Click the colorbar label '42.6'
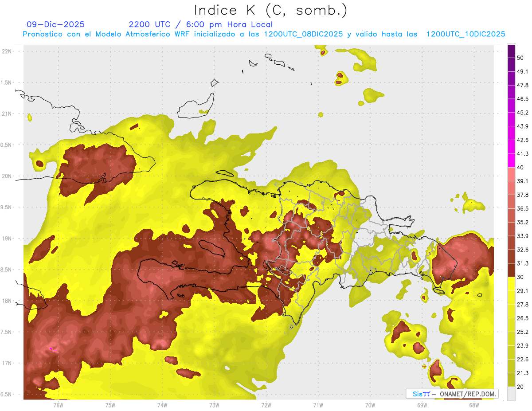532x411 pixels. pos(523,140)
